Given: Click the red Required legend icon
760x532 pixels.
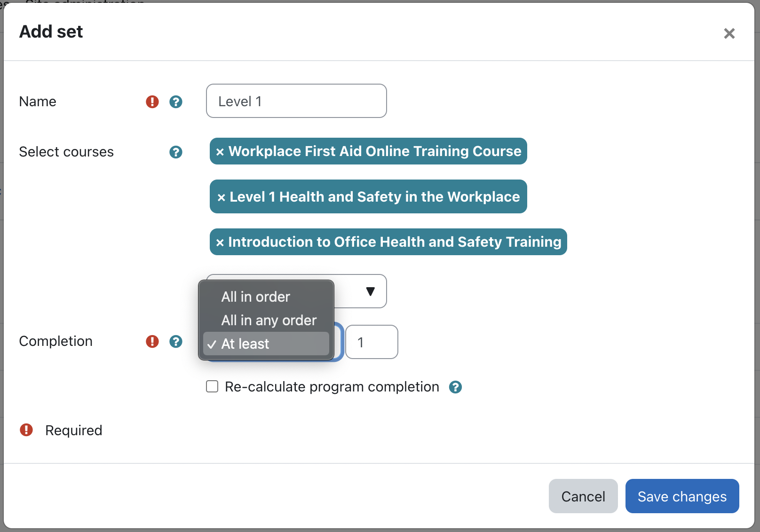Looking at the screenshot, I should coord(26,430).
